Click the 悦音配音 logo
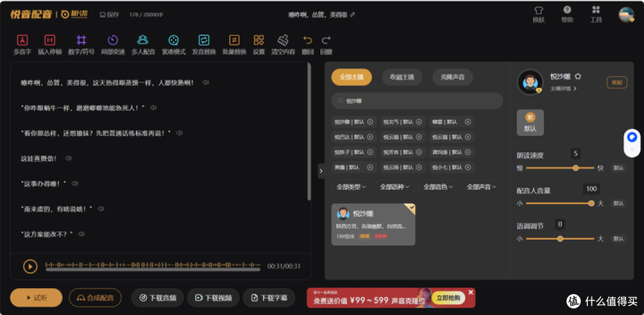This screenshot has width=644, height=315. 31,14
